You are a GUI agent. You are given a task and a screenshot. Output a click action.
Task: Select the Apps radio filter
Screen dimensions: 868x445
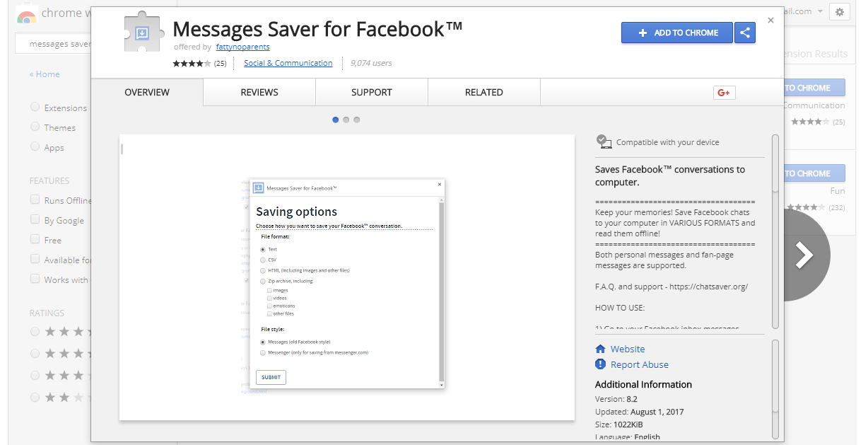pyautogui.click(x=35, y=147)
